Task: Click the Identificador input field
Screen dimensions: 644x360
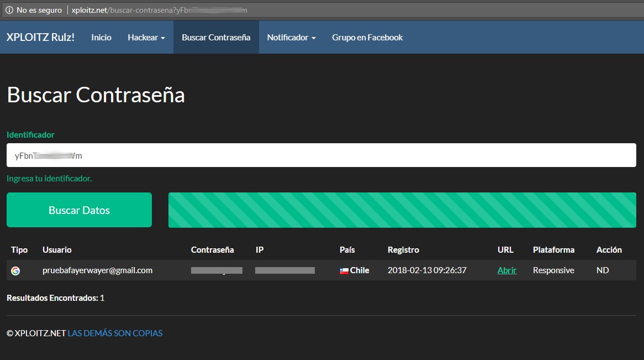Action: pos(321,155)
